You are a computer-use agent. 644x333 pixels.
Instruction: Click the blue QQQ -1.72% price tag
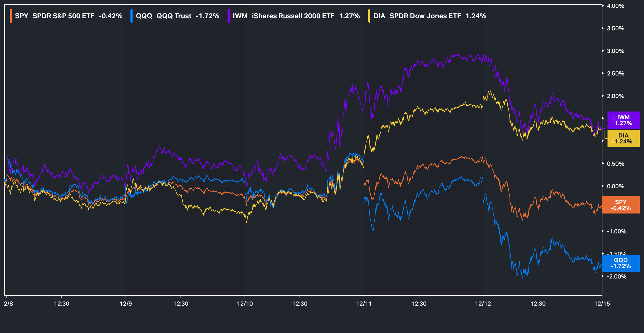pos(621,263)
